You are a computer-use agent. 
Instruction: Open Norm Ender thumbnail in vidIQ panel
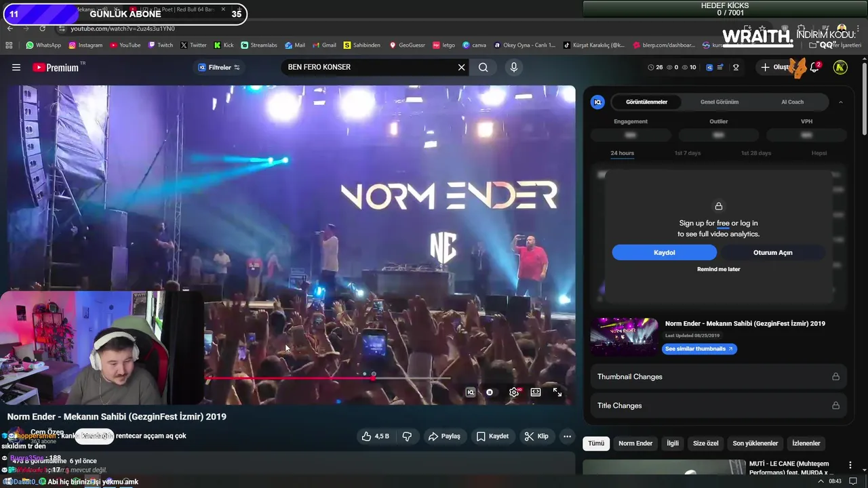pyautogui.click(x=624, y=336)
